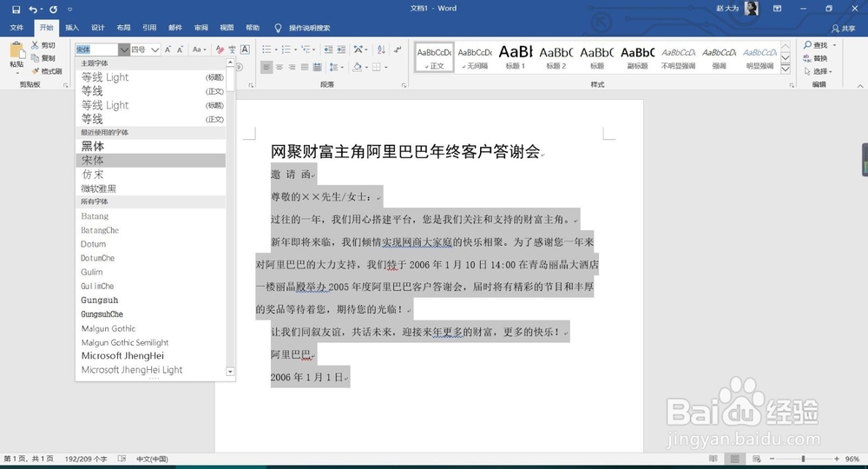The width and height of the screenshot is (868, 469).
Task: Toggle paragraph marks display
Action: 398,50
